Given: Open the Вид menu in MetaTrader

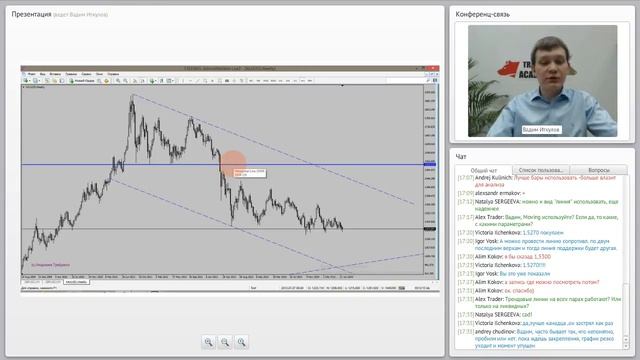Looking at the screenshot, I should 42,74.
